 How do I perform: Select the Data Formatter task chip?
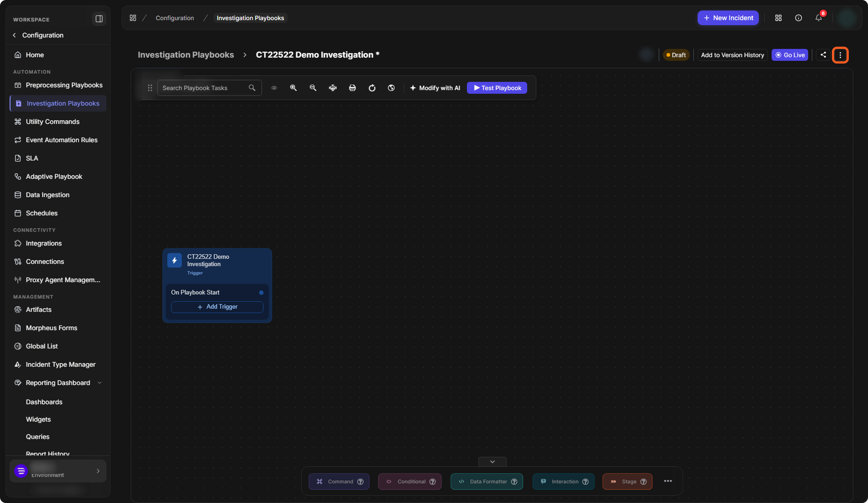(x=487, y=482)
